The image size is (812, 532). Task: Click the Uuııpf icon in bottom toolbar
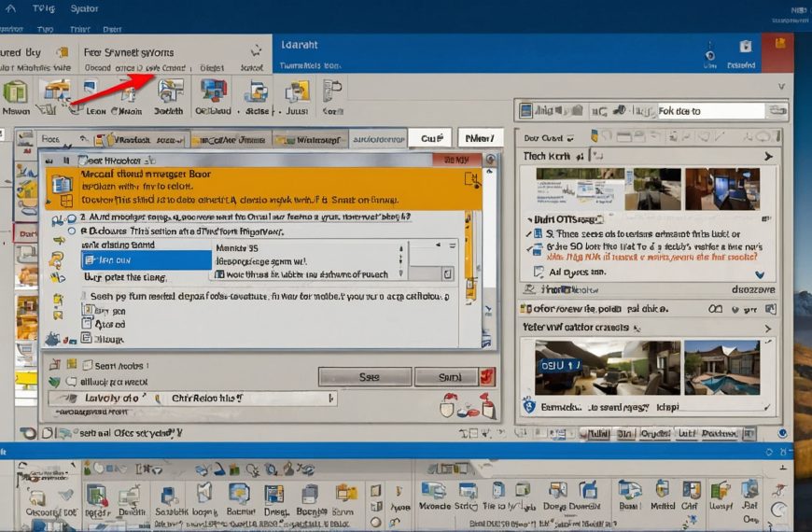click(721, 491)
